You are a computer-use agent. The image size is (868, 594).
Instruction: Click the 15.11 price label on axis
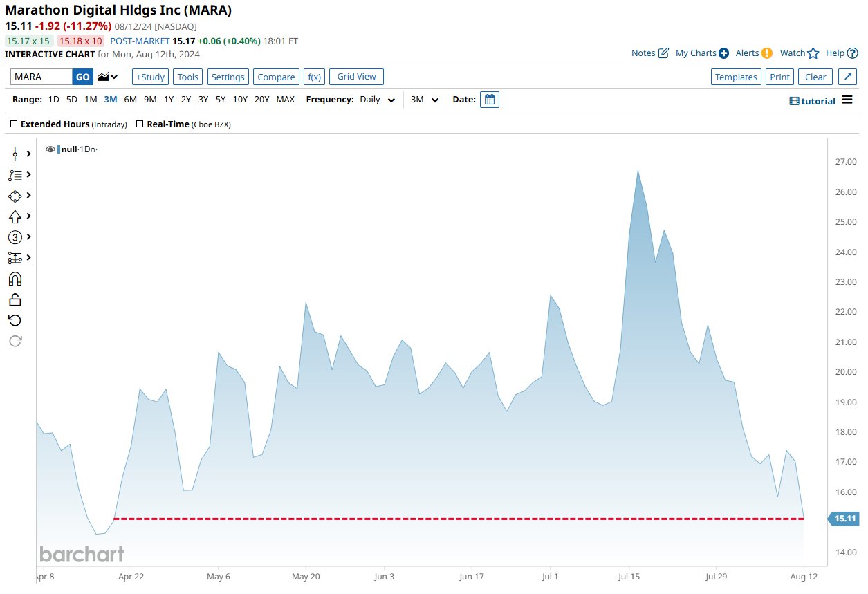pos(844,519)
